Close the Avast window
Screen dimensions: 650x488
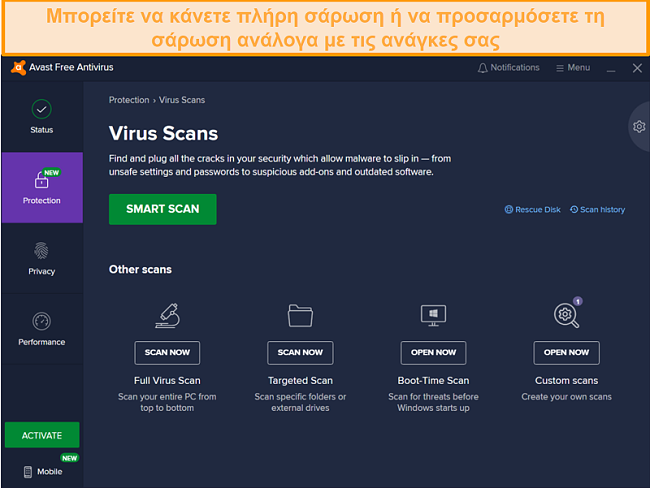637,68
